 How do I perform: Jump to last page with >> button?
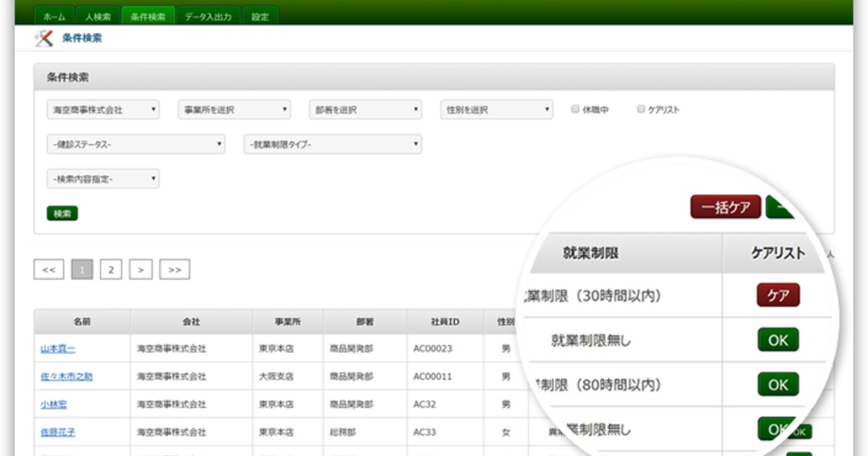click(x=174, y=269)
